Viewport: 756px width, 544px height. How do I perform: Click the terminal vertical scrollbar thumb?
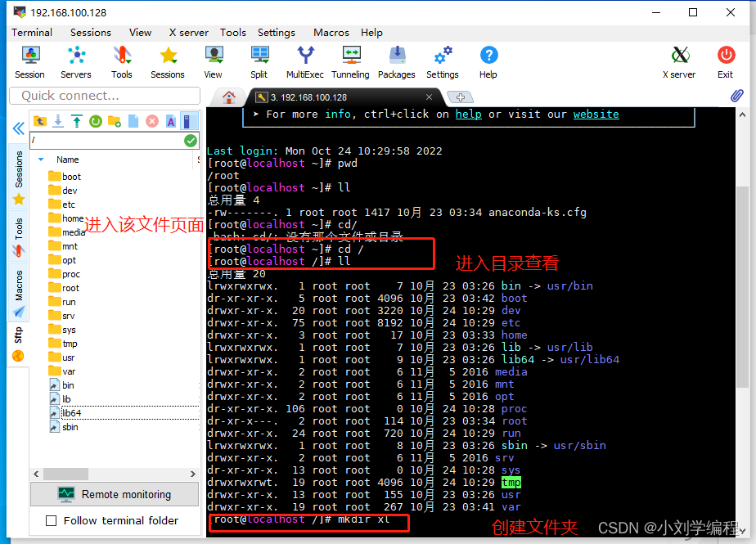(742, 286)
